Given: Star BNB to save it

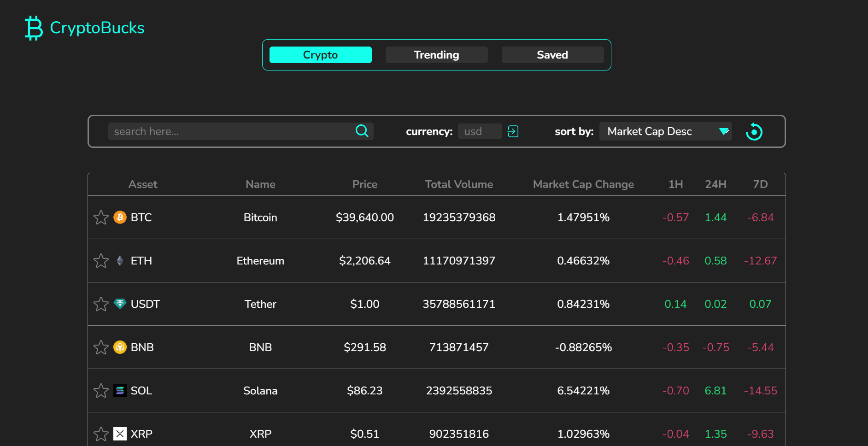Looking at the screenshot, I should tap(101, 347).
